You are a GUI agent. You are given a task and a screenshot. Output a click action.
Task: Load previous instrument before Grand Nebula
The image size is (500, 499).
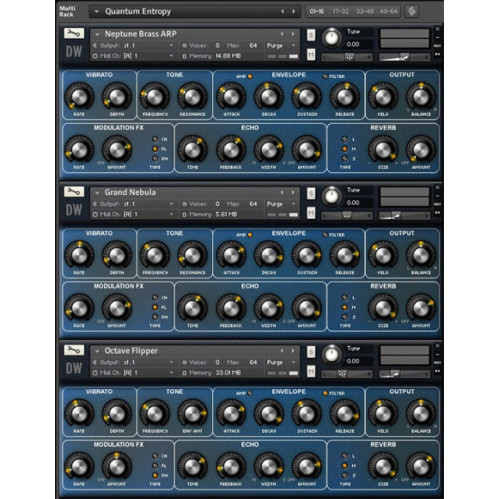[x=282, y=192]
